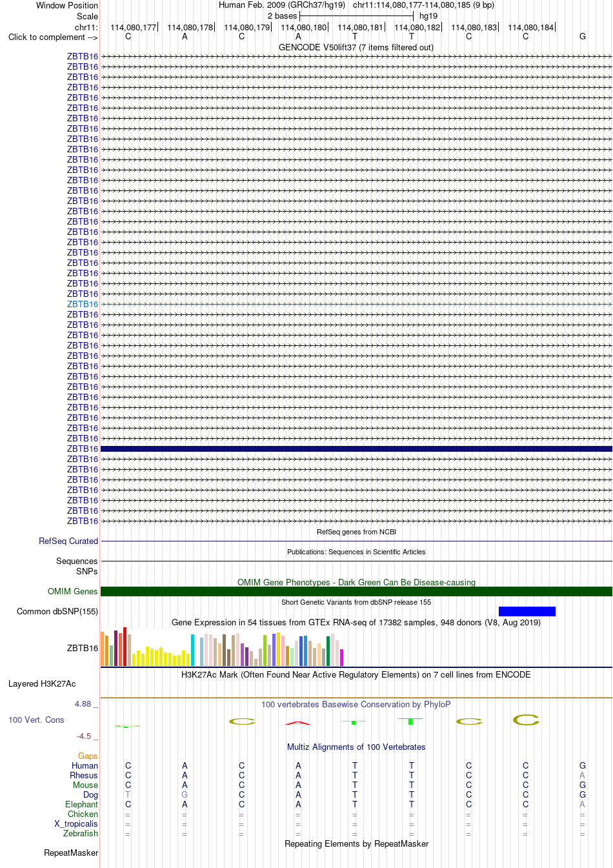613x868 pixels.
Task: Click the H3K27Ac Mark track title
Action: (x=356, y=674)
